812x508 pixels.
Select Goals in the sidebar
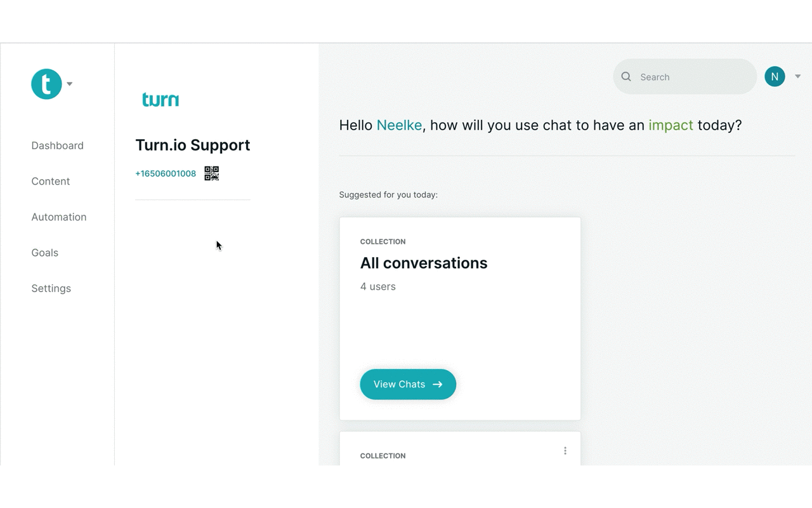tap(44, 252)
